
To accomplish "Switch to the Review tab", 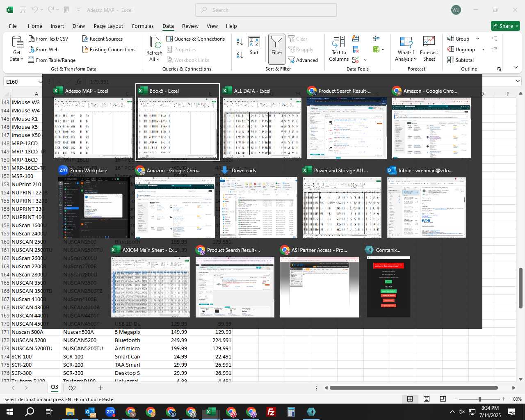I will [x=190, y=26].
